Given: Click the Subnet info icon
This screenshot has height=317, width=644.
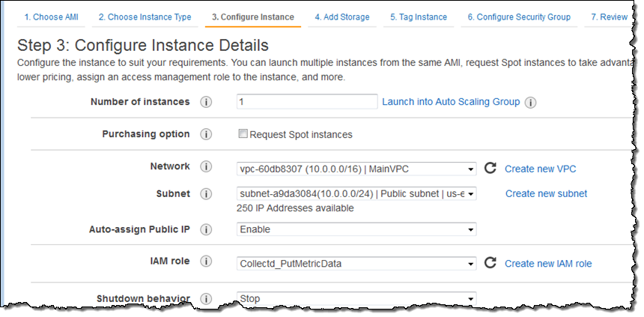Looking at the screenshot, I should point(207,194).
